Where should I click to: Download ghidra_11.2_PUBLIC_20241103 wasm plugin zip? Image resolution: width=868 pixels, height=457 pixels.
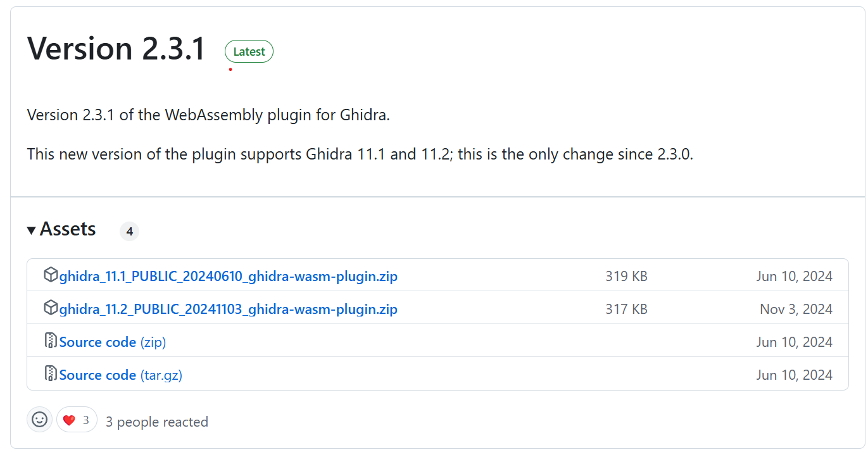click(x=229, y=310)
